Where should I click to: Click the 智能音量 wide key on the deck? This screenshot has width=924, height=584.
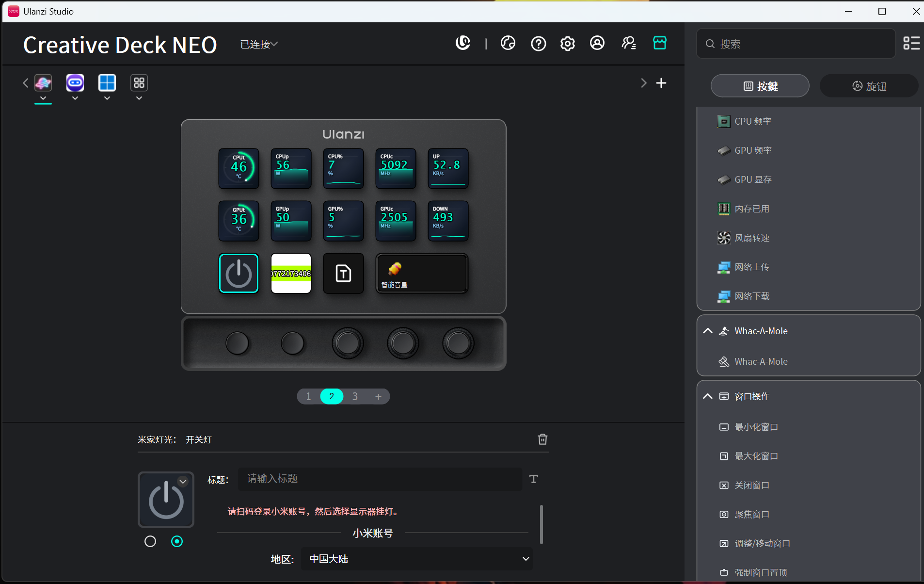tap(422, 273)
